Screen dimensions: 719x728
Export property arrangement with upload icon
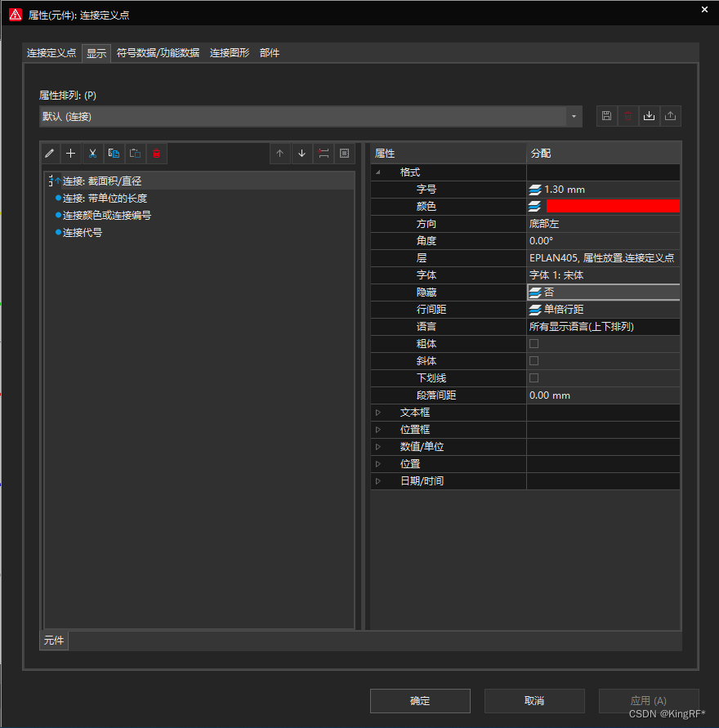[670, 116]
